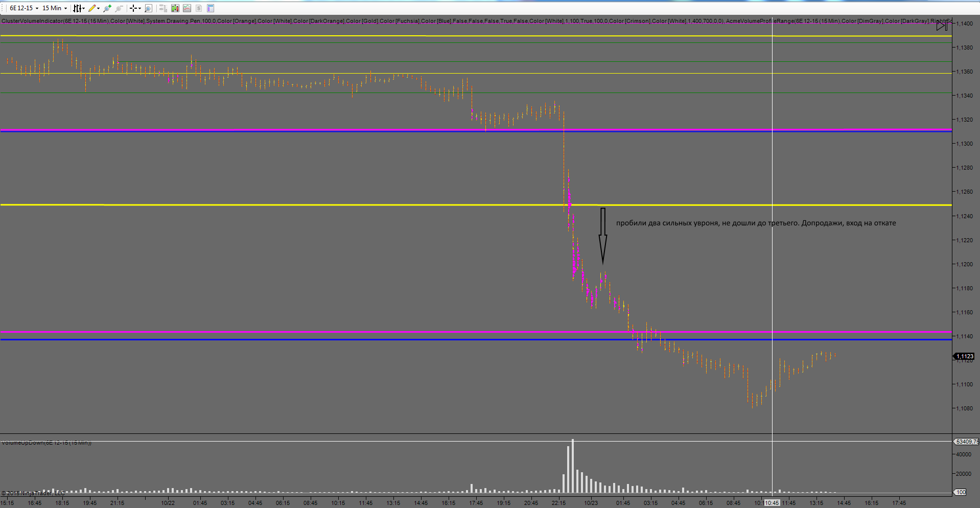The height and width of the screenshot is (508, 980).
Task: Click the volume value marker 53409
Action: click(966, 442)
